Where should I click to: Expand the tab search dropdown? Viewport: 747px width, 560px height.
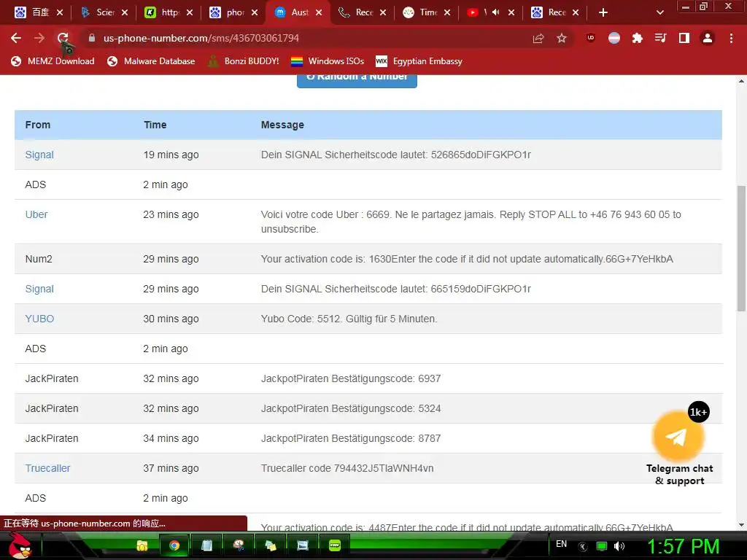click(x=659, y=12)
